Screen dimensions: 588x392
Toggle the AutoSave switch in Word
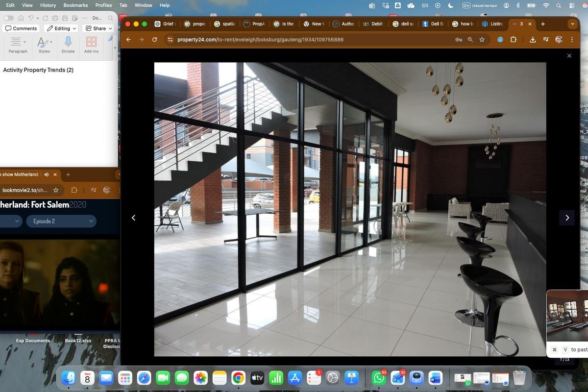[8, 18]
